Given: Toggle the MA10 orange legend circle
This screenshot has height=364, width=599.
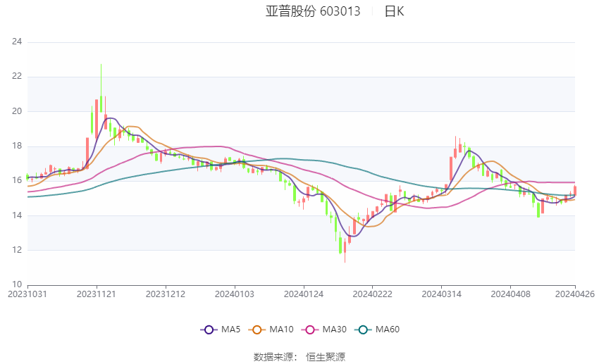Looking at the screenshot, I should 257,330.
